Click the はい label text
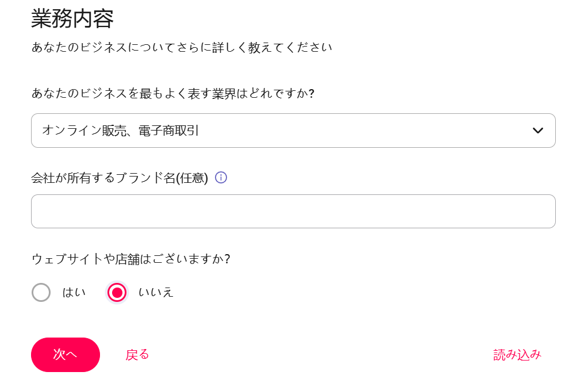Viewport: 588px width, 387px height. coord(74,292)
